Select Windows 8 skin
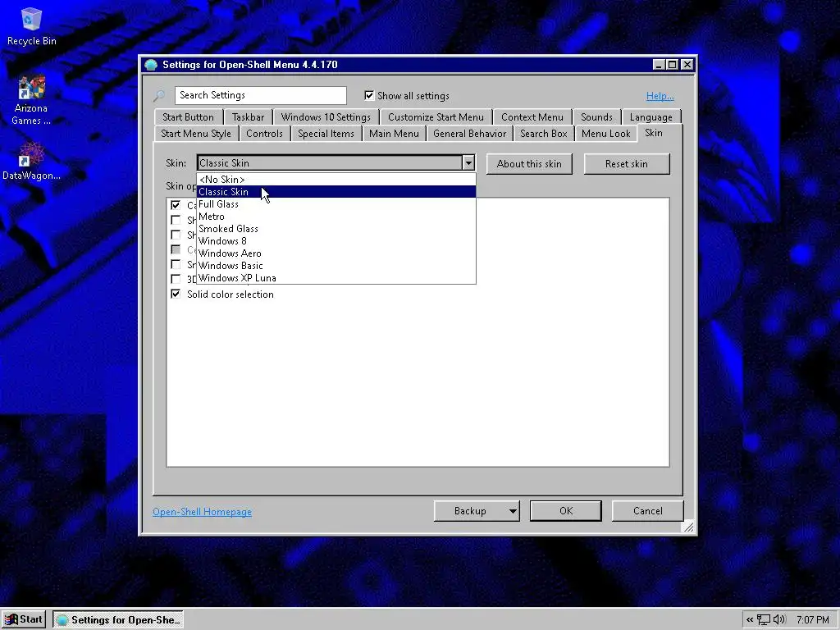Image resolution: width=840 pixels, height=630 pixels. (x=336, y=241)
